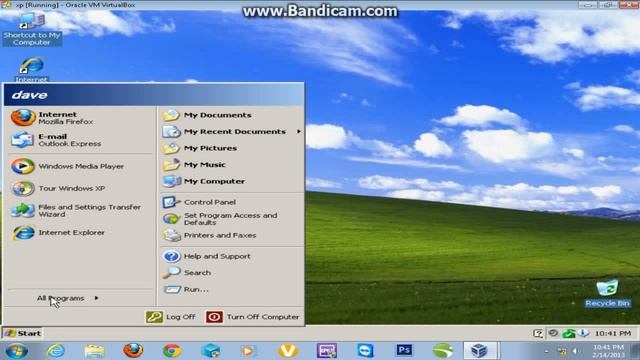This screenshot has width=640, height=360.
Task: Select the Recycle Bin desktop icon
Action: (607, 293)
